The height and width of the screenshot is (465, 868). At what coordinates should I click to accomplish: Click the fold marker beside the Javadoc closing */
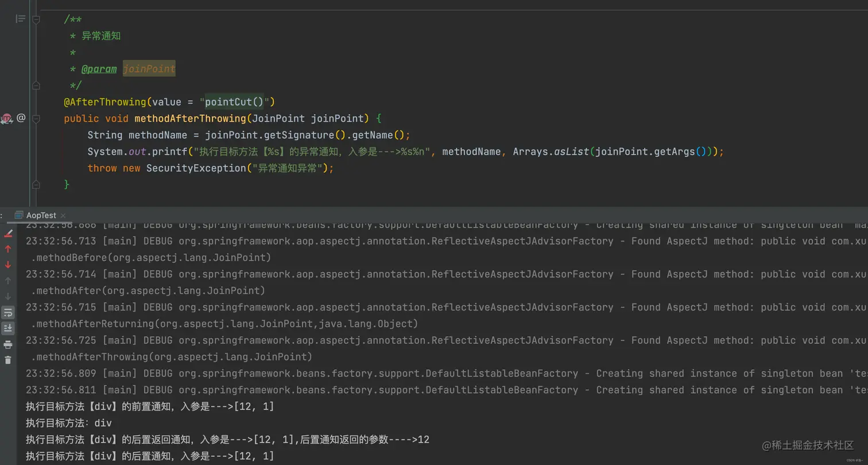coord(36,86)
